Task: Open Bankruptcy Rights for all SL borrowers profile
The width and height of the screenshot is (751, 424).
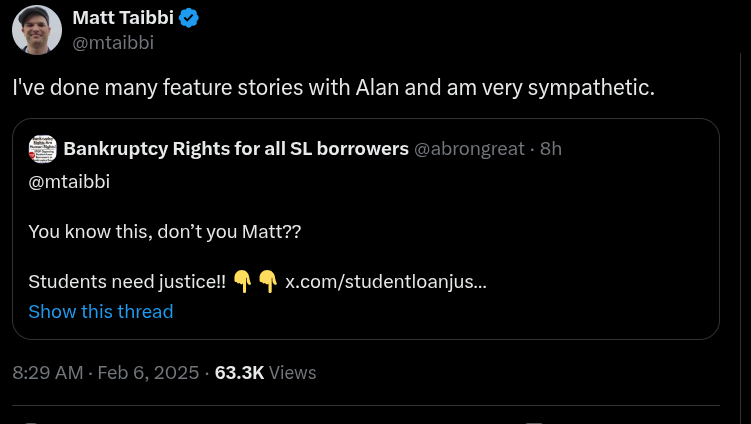Action: click(x=236, y=149)
